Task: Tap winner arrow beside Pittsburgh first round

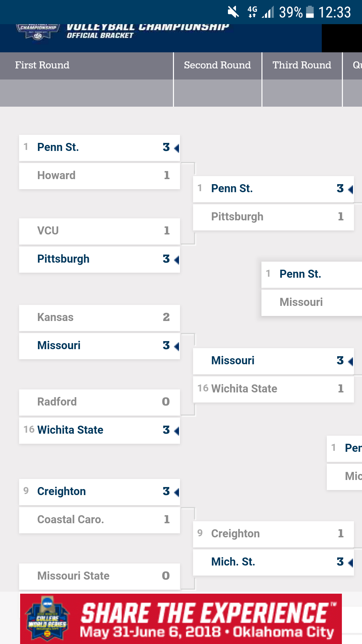Action: pyautogui.click(x=177, y=259)
